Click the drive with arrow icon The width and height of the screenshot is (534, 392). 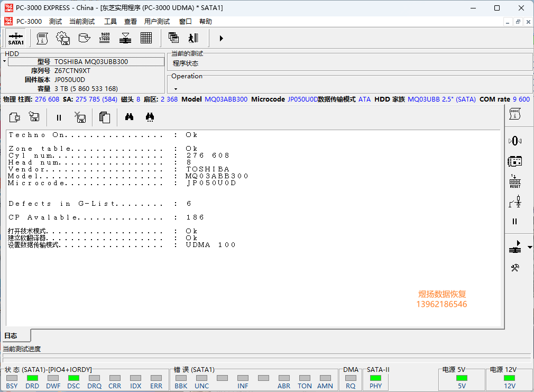click(84, 38)
